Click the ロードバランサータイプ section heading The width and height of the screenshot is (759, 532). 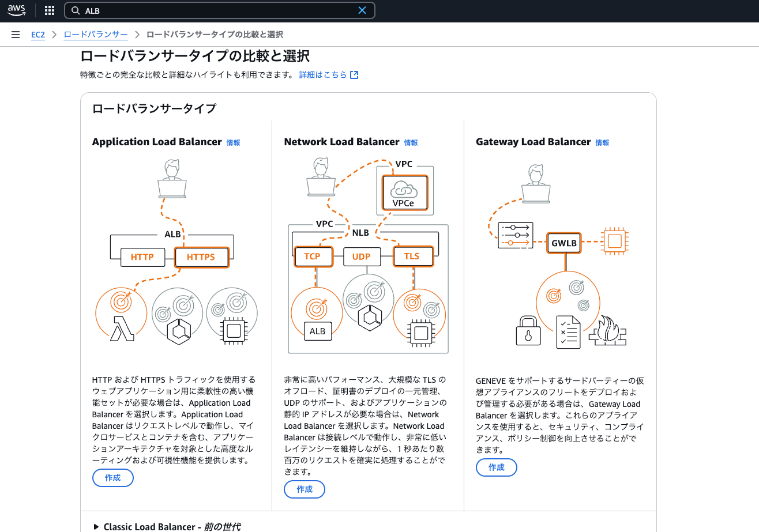(154, 108)
